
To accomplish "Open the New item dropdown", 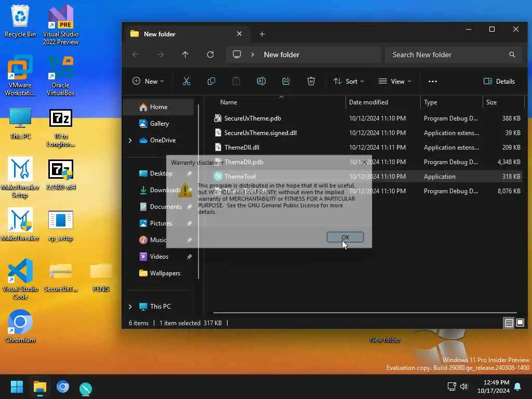I will click(x=148, y=81).
